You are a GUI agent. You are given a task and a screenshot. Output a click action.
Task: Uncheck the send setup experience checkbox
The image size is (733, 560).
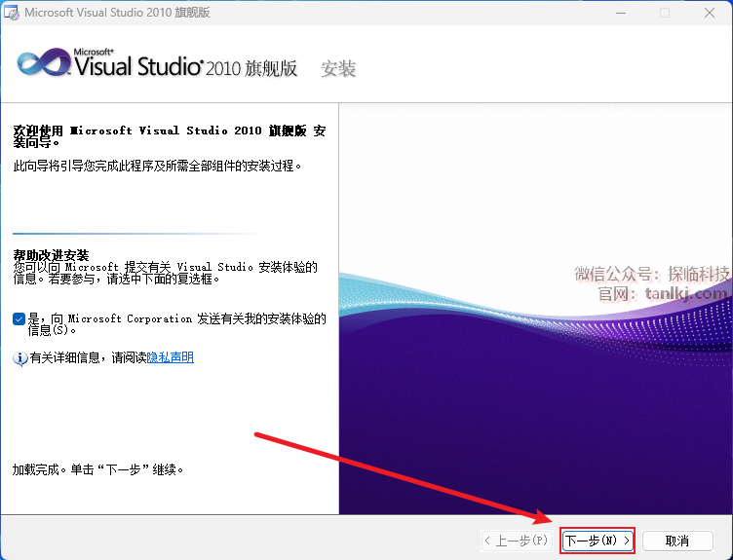click(x=19, y=318)
